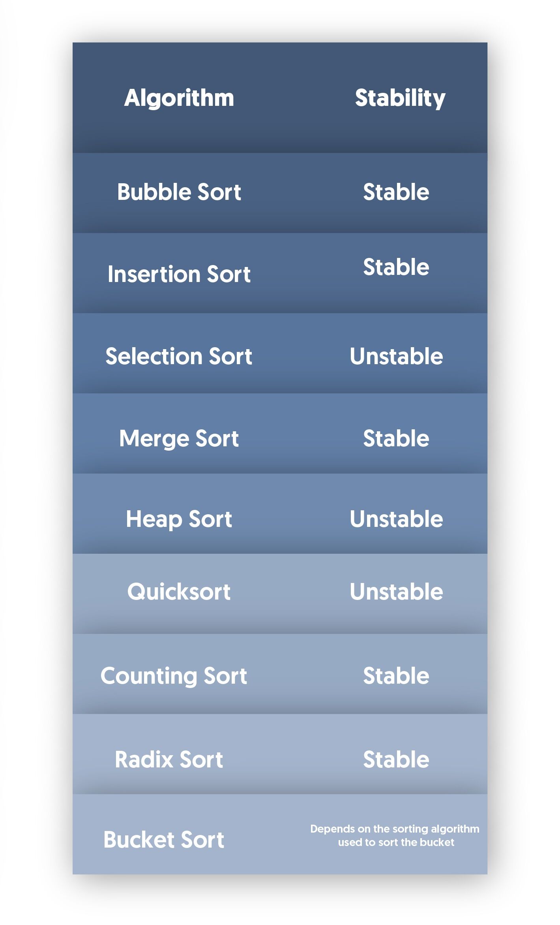Screen dimensions: 560x925
Task: Click Stable in the Counting Sort row
Action: click(x=396, y=676)
